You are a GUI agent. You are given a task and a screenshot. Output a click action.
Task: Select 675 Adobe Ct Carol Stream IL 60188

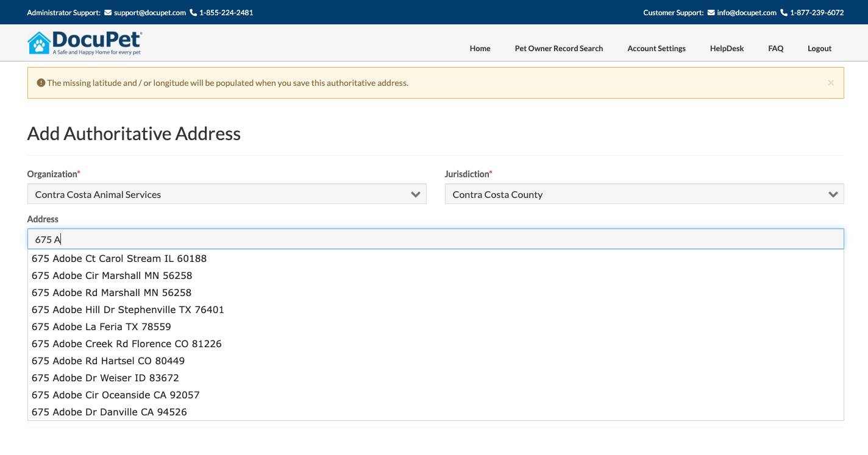[436, 258]
